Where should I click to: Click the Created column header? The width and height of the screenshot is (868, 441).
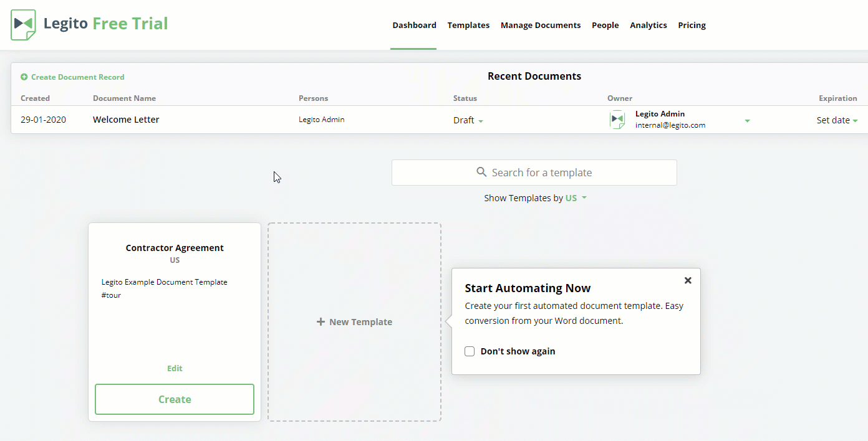point(35,98)
